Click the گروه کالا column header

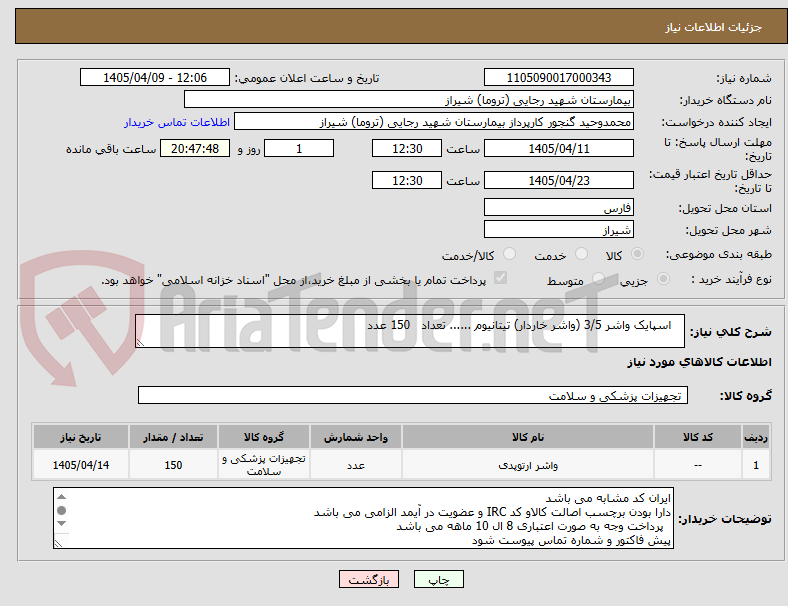264,437
